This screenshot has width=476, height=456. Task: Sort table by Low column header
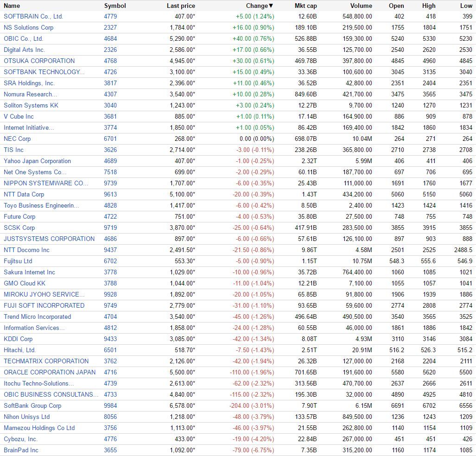click(x=466, y=6)
